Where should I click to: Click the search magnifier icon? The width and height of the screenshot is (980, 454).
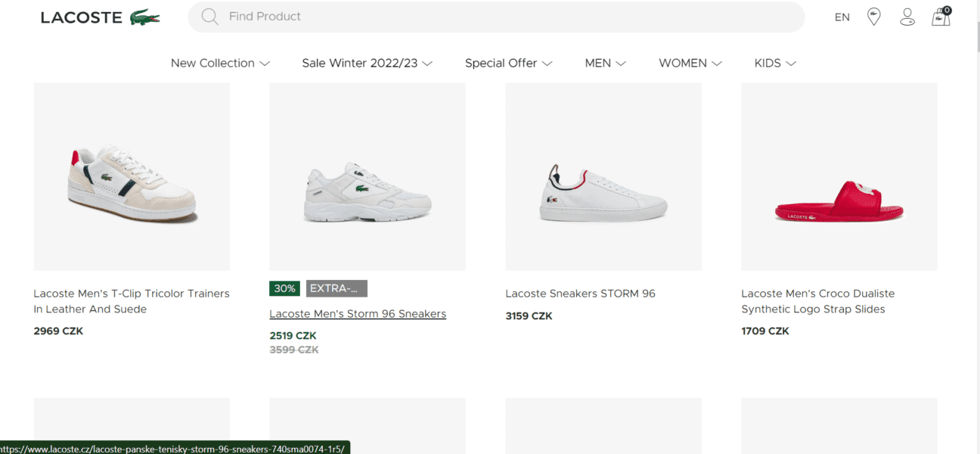(210, 17)
